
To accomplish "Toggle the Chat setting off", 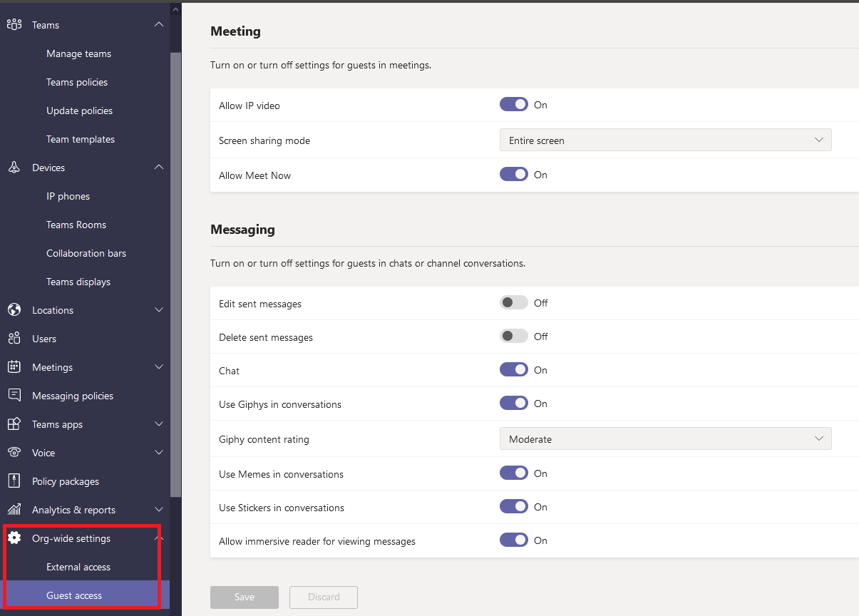I will point(514,370).
